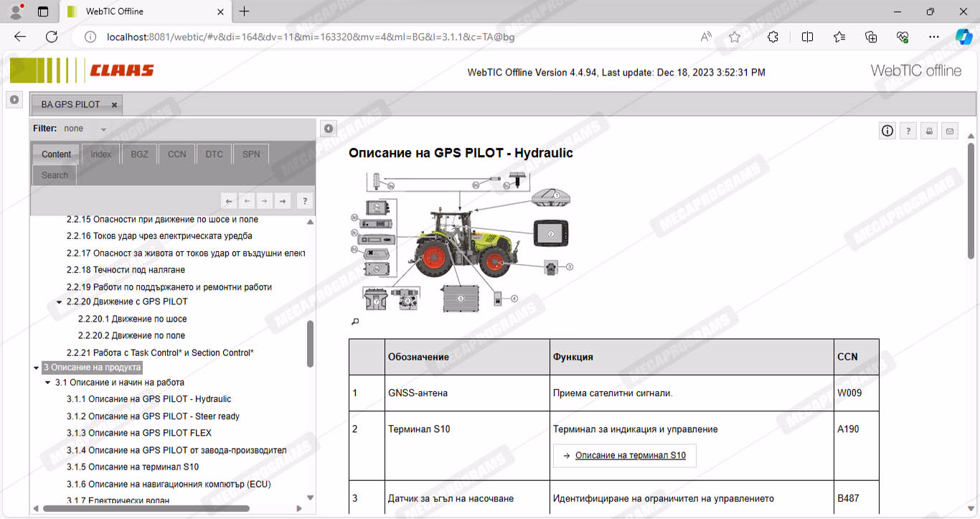
Task: Switch to the DTC tab
Action: coord(214,154)
